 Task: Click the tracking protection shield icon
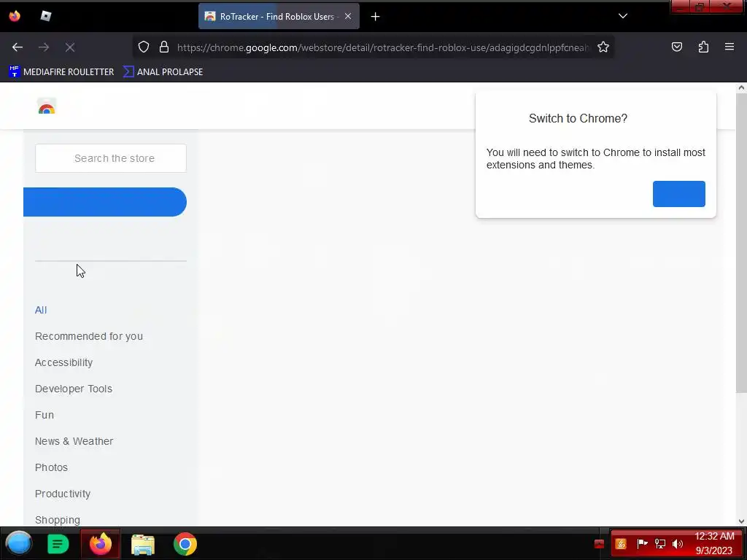tap(144, 47)
